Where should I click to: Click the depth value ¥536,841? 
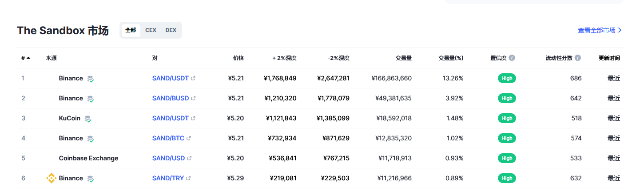pyautogui.click(x=282, y=158)
